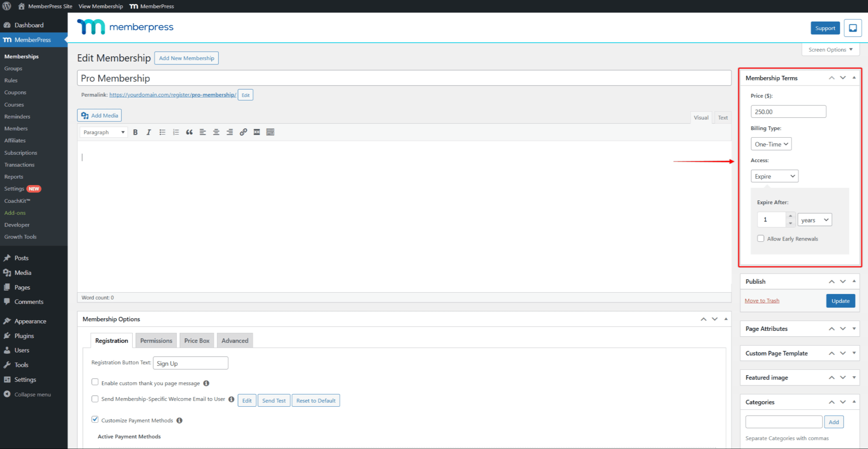Increase the Expire After number stepper
Image resolution: width=868 pixels, height=449 pixels.
(790, 216)
